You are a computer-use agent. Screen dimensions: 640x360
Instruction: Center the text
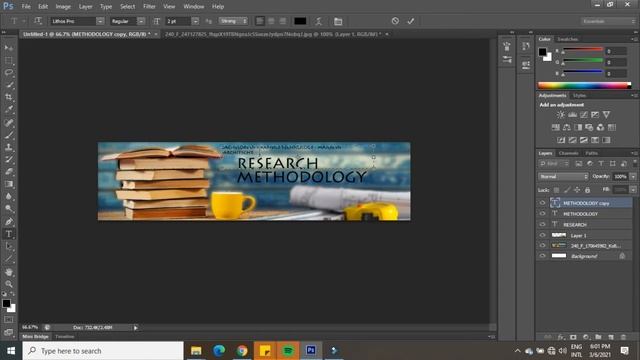pyautogui.click(x=271, y=21)
